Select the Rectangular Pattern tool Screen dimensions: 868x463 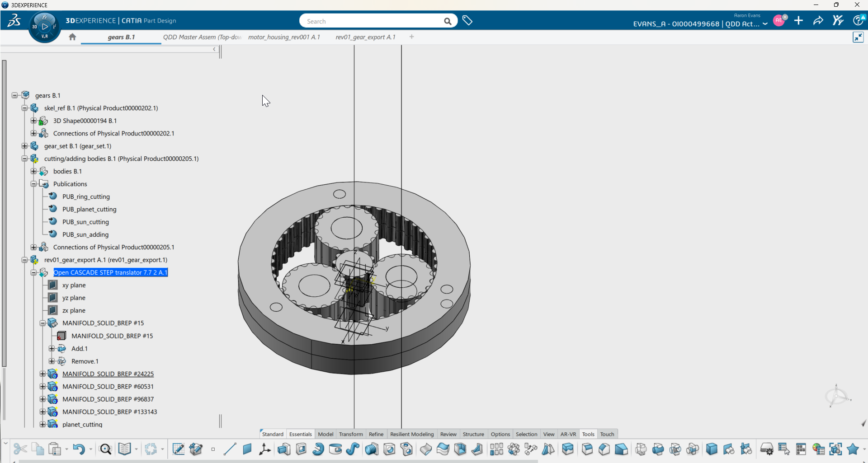(496, 449)
